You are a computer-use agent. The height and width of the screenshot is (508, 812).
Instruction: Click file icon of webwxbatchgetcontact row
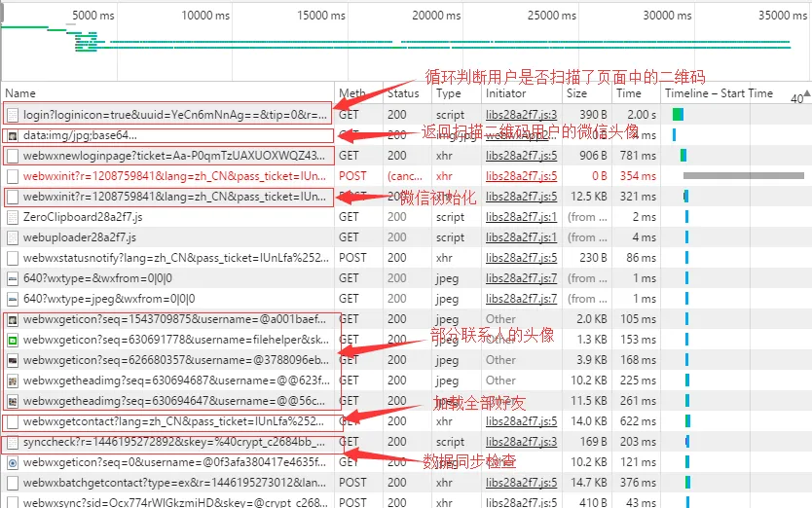(13, 483)
